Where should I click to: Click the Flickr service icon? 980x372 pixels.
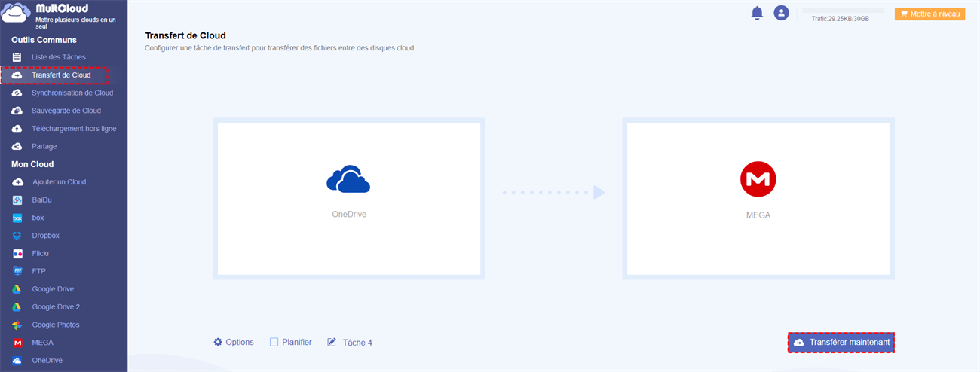pyautogui.click(x=17, y=254)
